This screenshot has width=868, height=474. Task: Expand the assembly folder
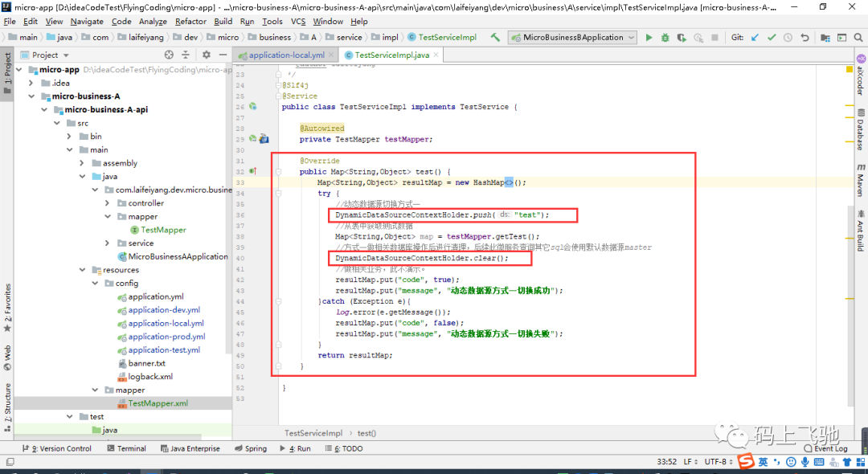[82, 163]
